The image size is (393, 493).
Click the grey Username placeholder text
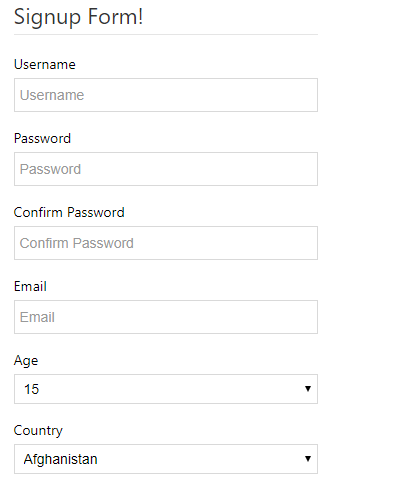tap(52, 95)
